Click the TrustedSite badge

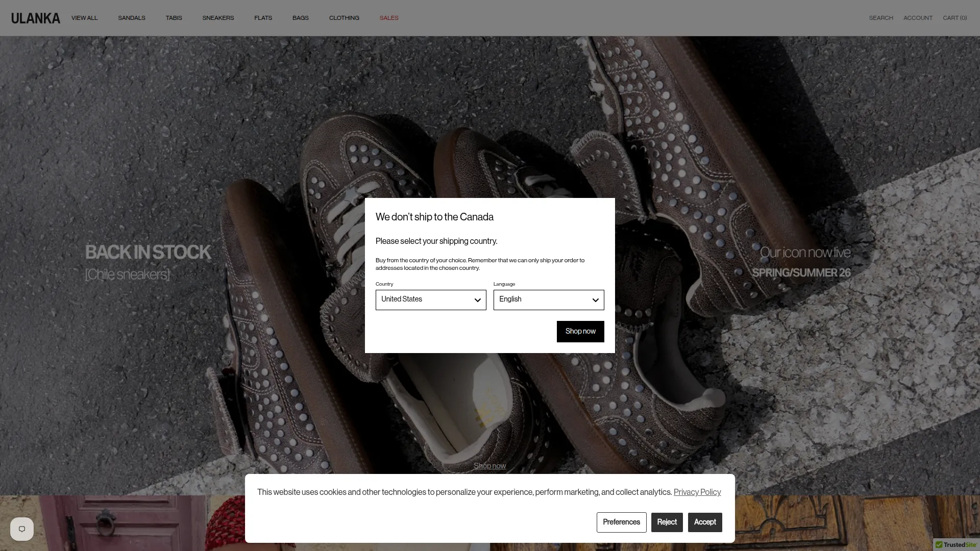pos(957,545)
